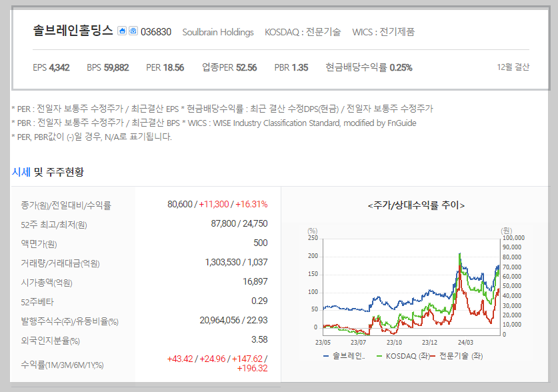Click 업종PER value 52.56
Image resolution: width=558 pixels, height=392 pixels.
coord(246,67)
